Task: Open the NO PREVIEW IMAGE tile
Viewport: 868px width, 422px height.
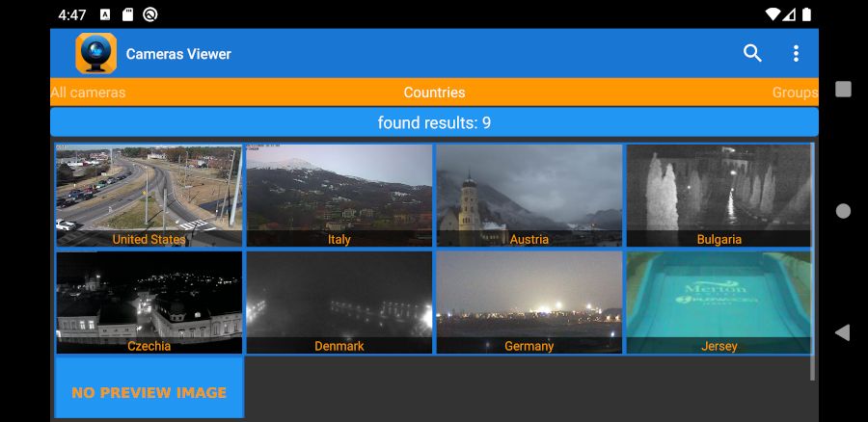Action: pyautogui.click(x=149, y=387)
